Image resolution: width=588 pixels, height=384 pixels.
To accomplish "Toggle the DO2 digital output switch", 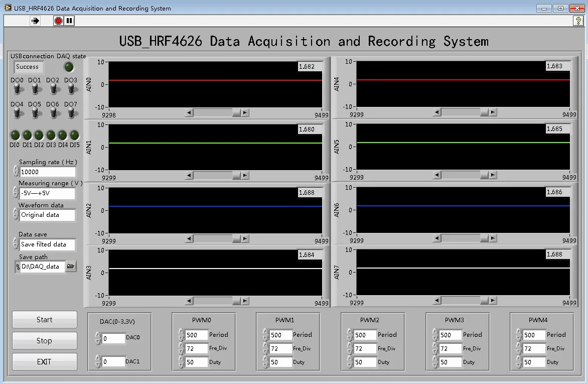I will coord(53,89).
